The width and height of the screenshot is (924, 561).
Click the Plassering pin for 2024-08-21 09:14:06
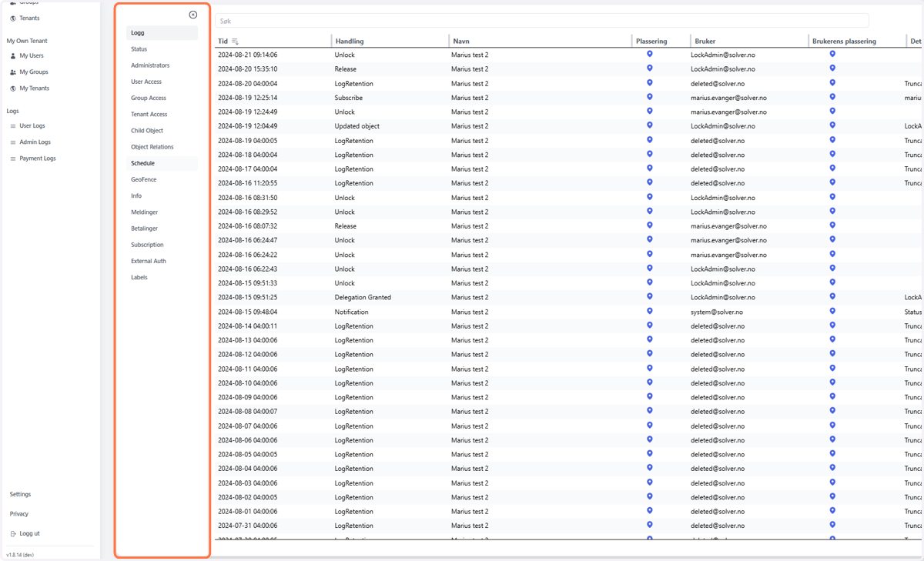650,55
